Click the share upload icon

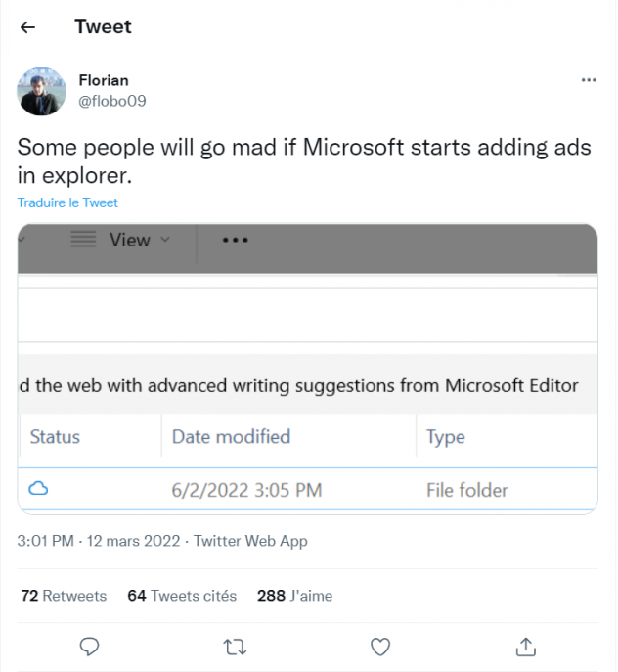525,646
